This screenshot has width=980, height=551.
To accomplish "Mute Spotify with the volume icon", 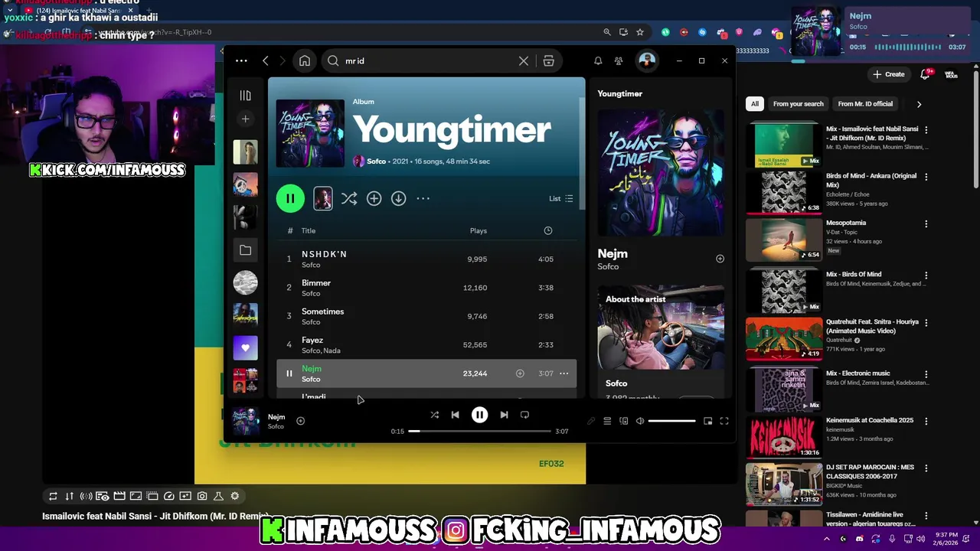I will tap(640, 421).
